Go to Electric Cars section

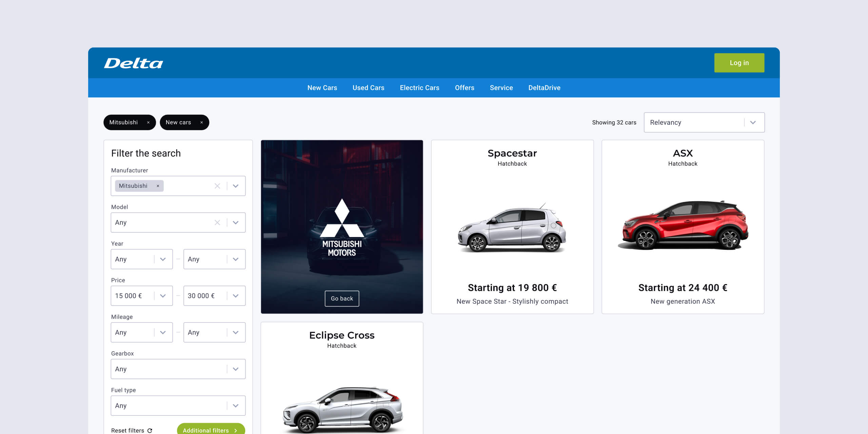click(x=419, y=88)
